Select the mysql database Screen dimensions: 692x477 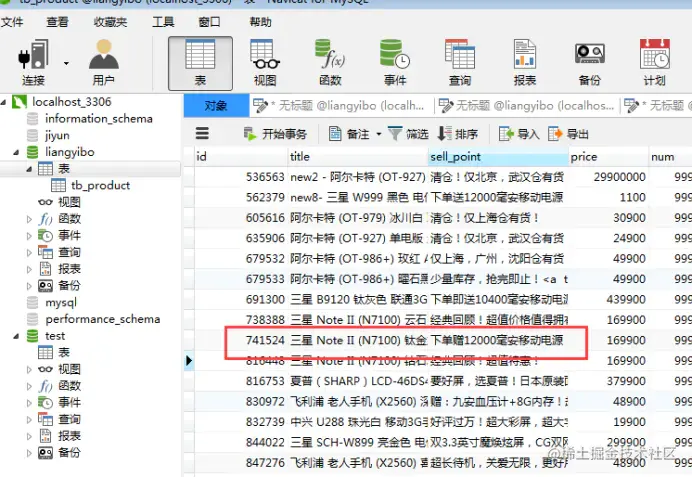61,302
